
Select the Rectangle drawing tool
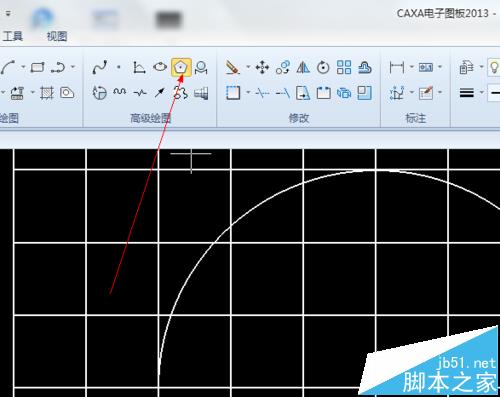37,67
